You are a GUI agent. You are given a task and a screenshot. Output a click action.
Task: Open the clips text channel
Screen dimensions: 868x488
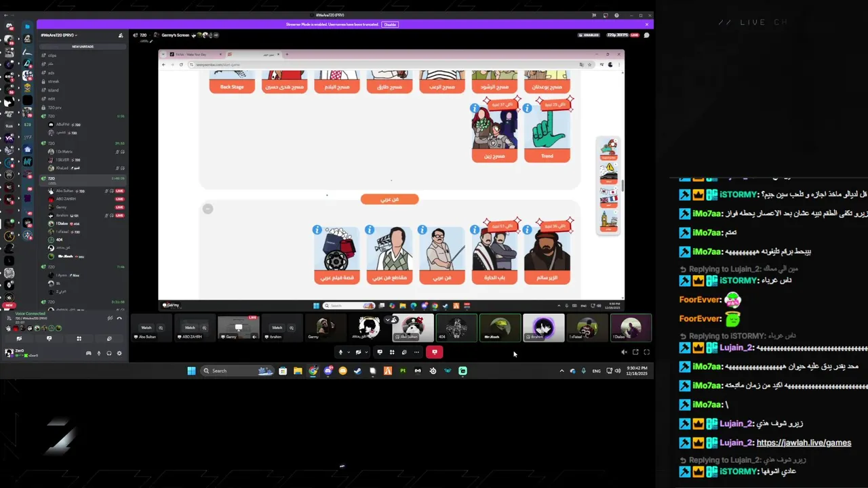[x=52, y=56]
